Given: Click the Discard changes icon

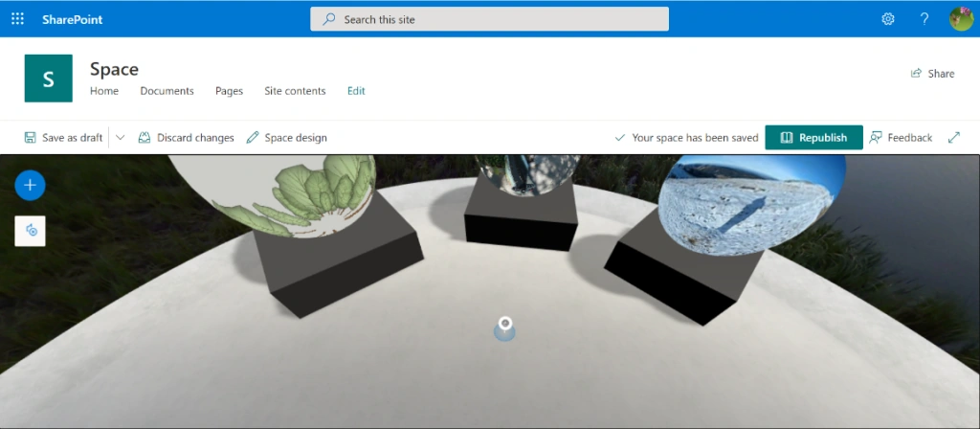Looking at the screenshot, I should tap(145, 138).
